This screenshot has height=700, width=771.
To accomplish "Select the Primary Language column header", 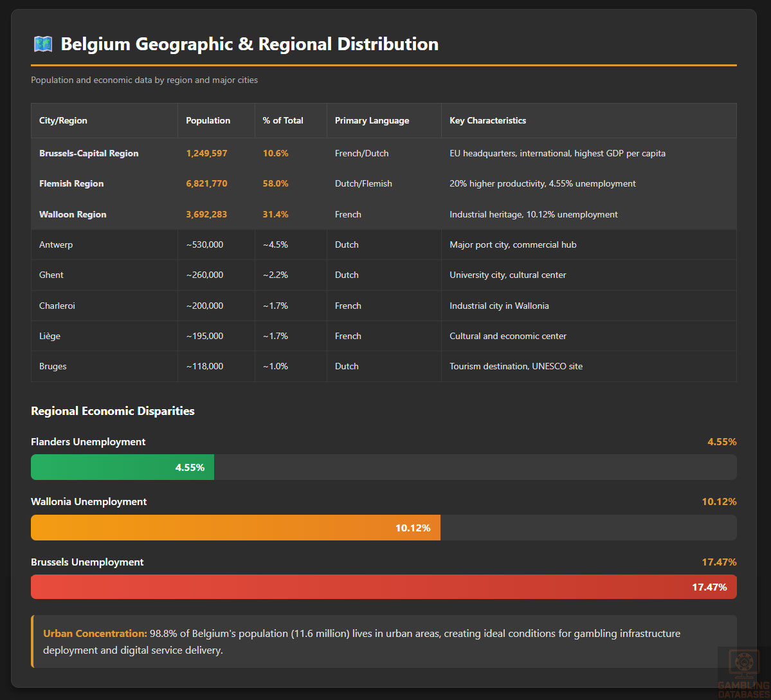I will [372, 120].
